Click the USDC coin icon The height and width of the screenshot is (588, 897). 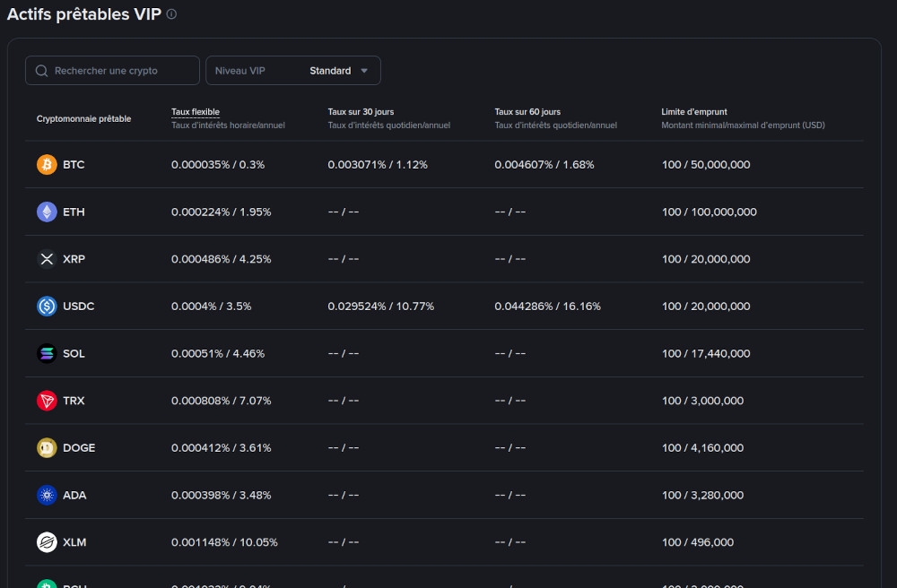pos(47,307)
